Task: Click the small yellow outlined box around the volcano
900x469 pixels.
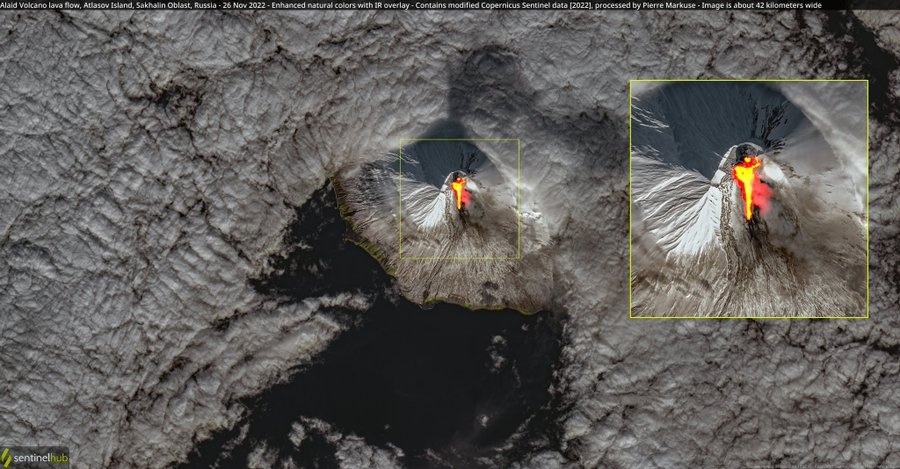Action: pyautogui.click(x=401, y=200)
